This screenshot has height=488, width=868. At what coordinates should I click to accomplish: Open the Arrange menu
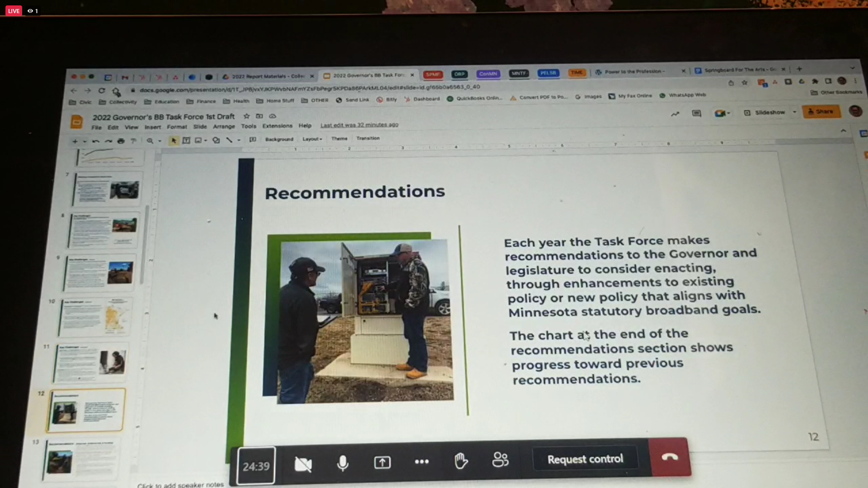point(224,127)
